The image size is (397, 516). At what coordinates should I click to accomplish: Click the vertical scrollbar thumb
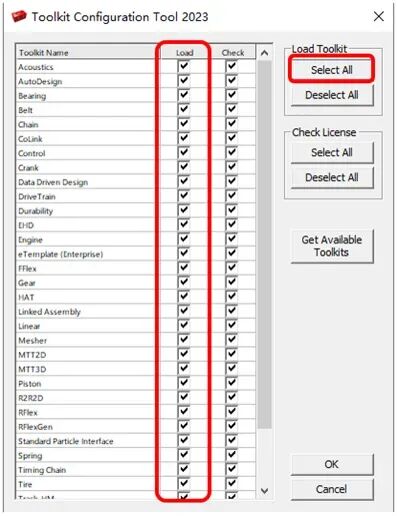pyautogui.click(x=264, y=244)
